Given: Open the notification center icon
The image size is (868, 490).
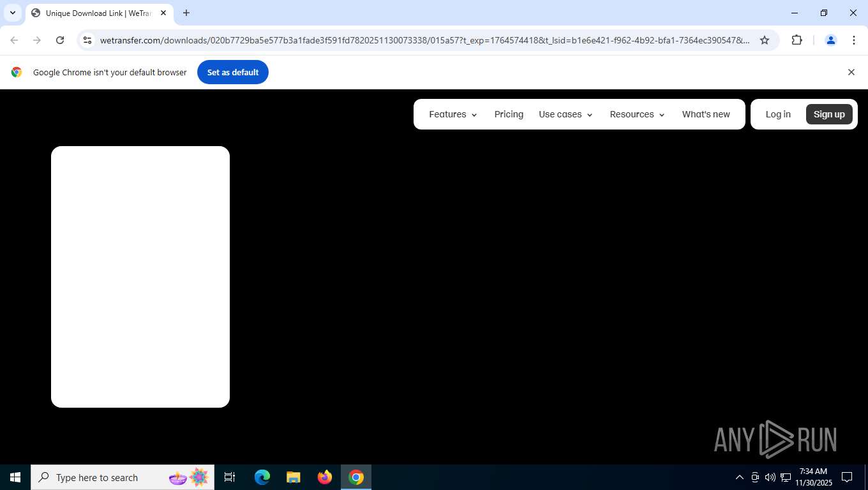Looking at the screenshot, I should [847, 477].
